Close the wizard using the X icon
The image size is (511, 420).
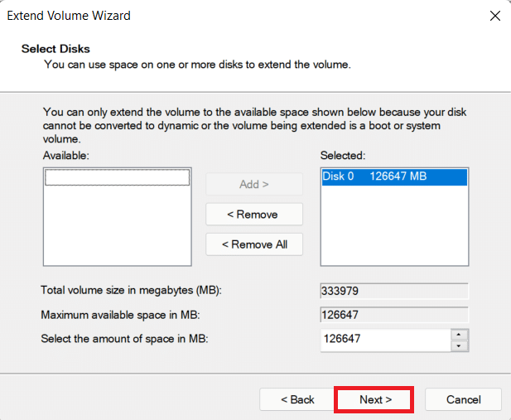(x=494, y=16)
